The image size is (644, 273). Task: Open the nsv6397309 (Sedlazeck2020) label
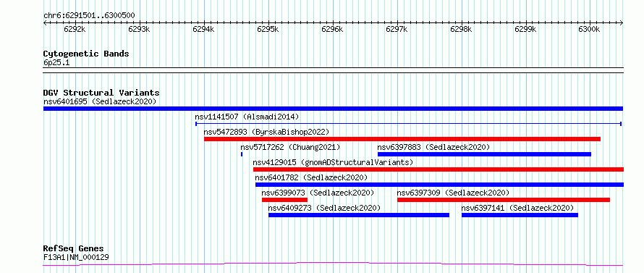[x=454, y=193]
